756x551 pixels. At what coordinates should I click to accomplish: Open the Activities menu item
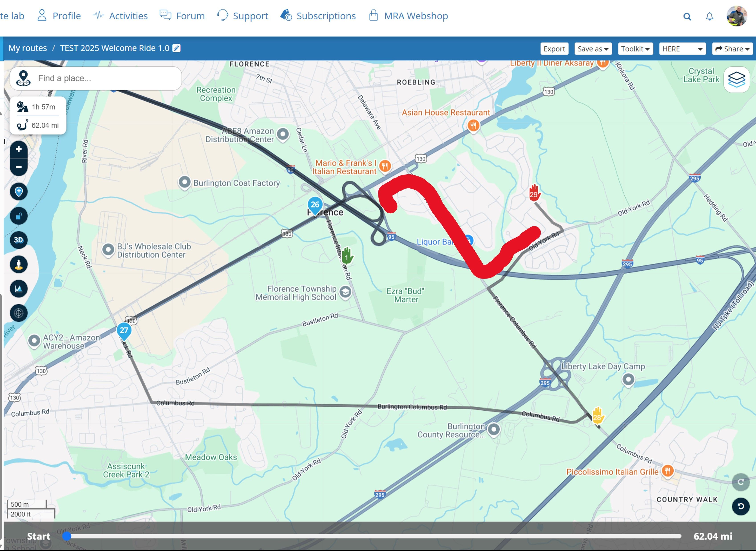point(128,16)
